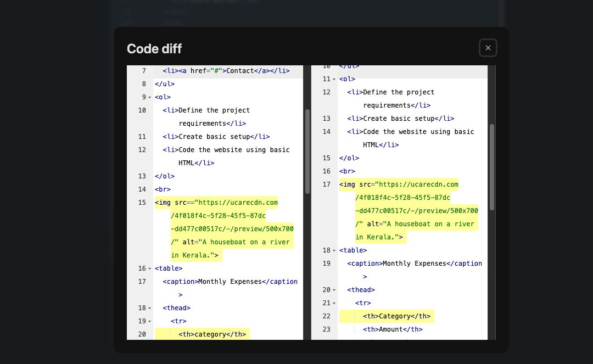Collapse the thead block at right line 20

(334, 290)
